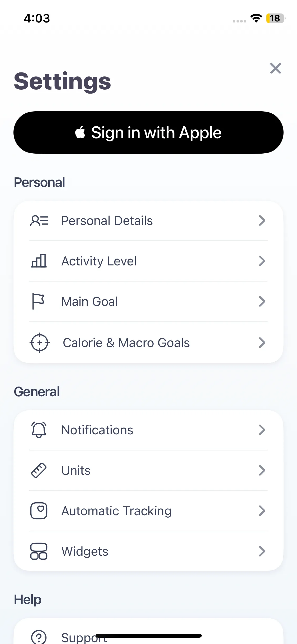The image size is (297, 644).
Task: Tap the Widgets grid icon
Action: [39, 551]
